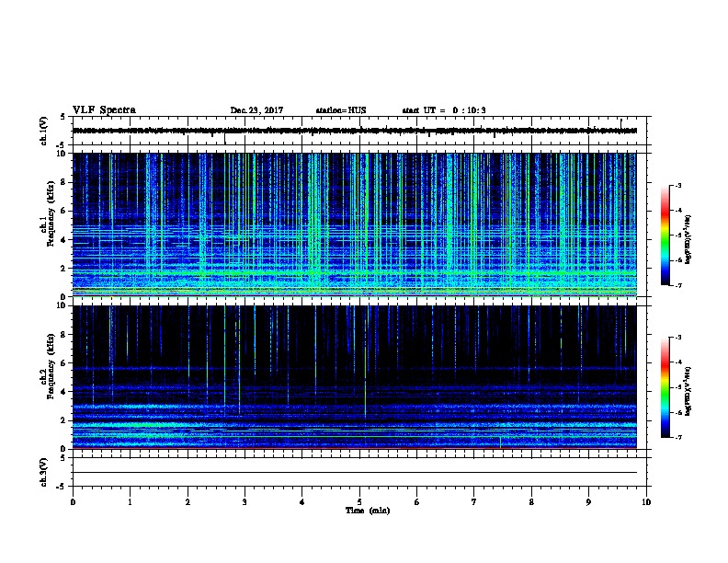
Task: Click the '-4' tick on ch.2 colorbar
Action: [x=678, y=362]
